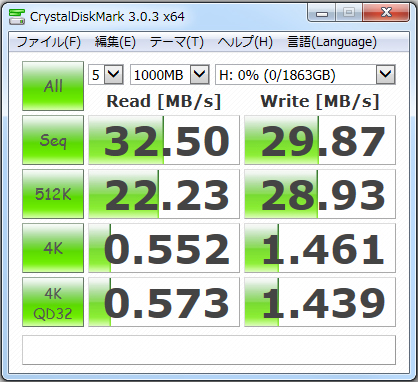The width and height of the screenshot is (418, 382).
Task: Open the テーマ(T) menu
Action: click(177, 42)
